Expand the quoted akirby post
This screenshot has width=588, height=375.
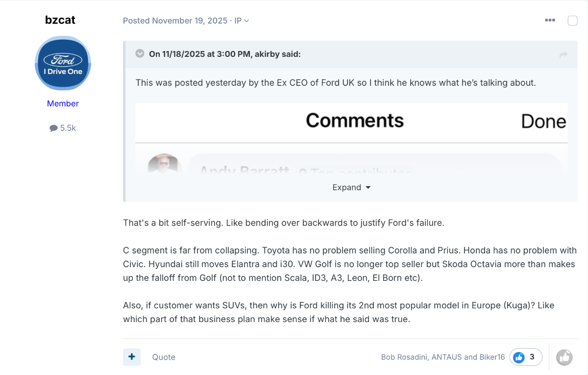point(351,187)
